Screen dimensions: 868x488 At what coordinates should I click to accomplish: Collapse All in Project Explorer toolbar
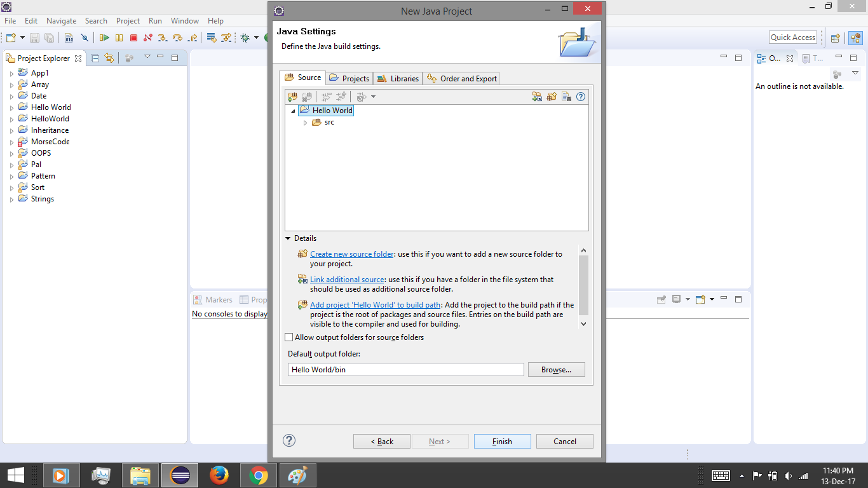(94, 57)
